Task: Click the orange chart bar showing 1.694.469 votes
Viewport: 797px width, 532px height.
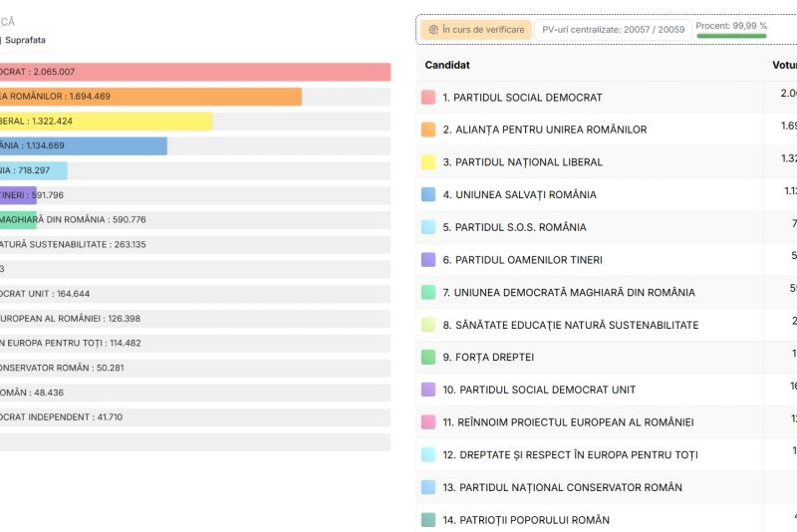Action: (149, 97)
